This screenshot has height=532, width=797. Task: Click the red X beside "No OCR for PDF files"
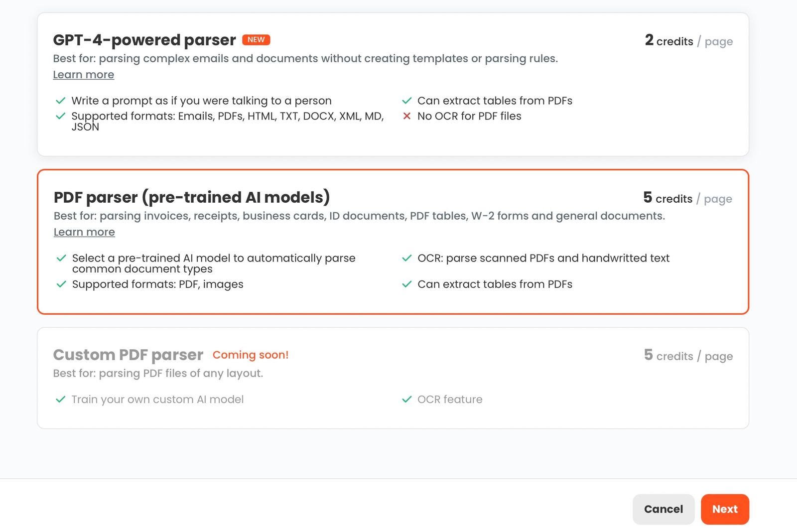(407, 116)
